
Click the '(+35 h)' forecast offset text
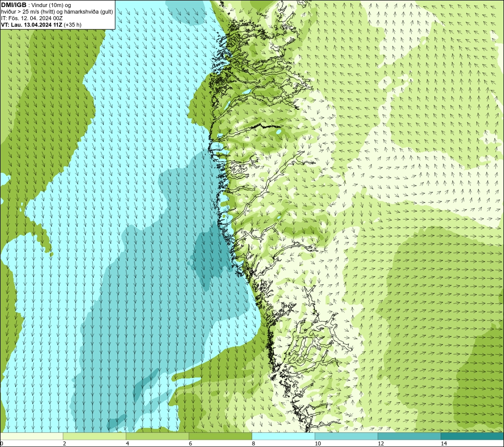pyautogui.click(x=73, y=25)
